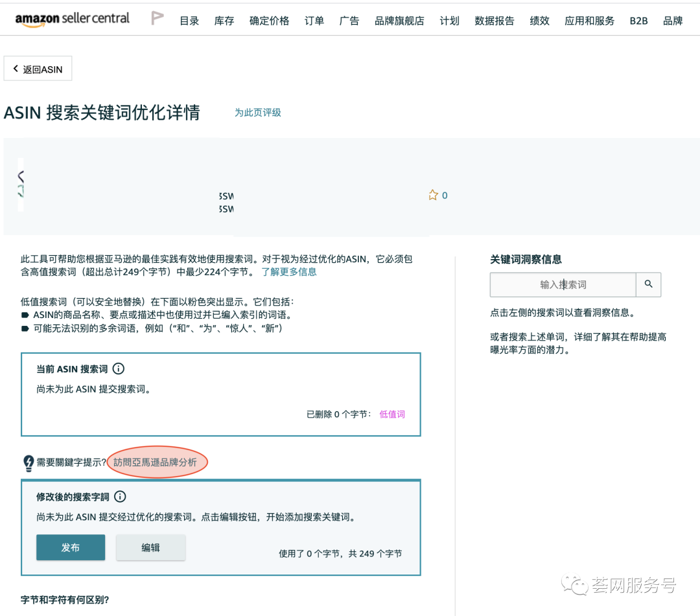Open the 绩效 menu

(x=540, y=21)
